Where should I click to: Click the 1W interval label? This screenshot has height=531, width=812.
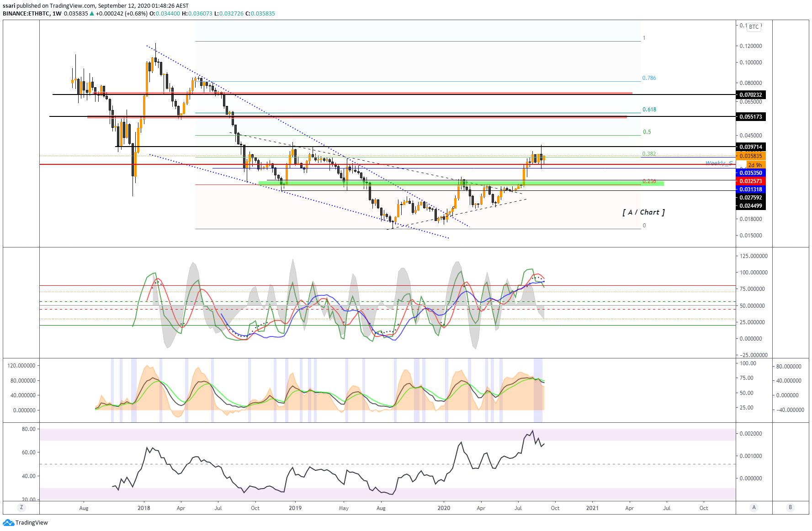click(57, 14)
